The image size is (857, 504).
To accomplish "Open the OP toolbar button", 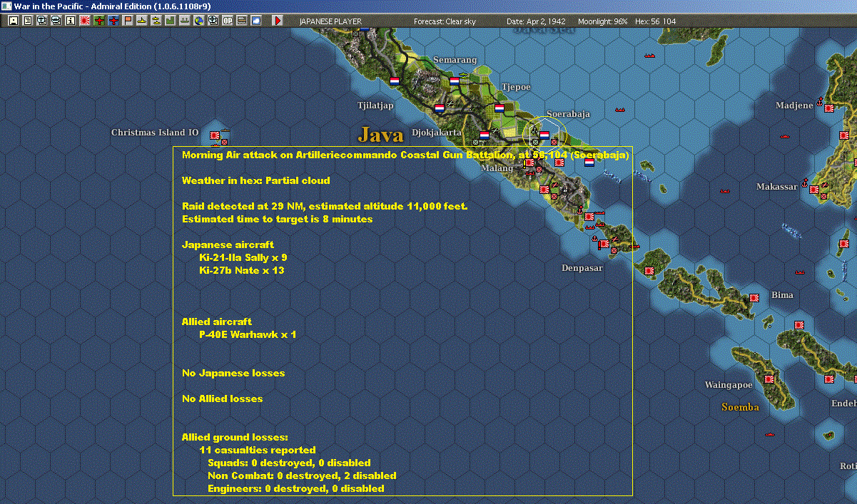I will pyautogui.click(x=227, y=21).
